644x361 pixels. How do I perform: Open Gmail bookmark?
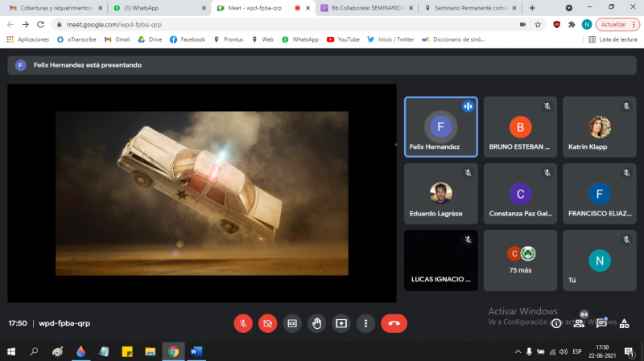117,39
